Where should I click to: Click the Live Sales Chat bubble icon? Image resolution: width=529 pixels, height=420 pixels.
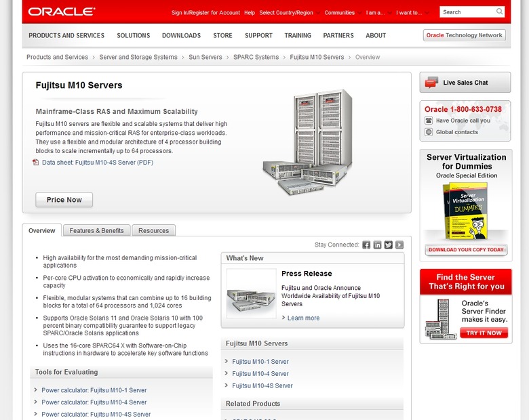point(431,82)
